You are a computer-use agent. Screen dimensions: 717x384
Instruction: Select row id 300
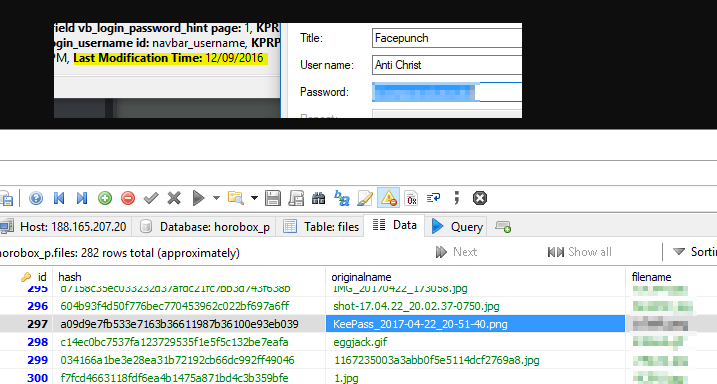pos(37,378)
